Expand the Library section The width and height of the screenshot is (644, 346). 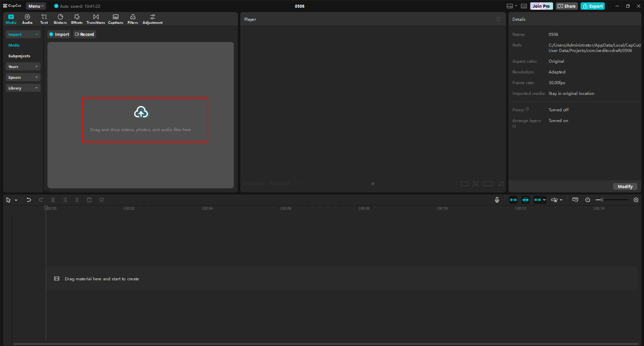pyautogui.click(x=23, y=88)
